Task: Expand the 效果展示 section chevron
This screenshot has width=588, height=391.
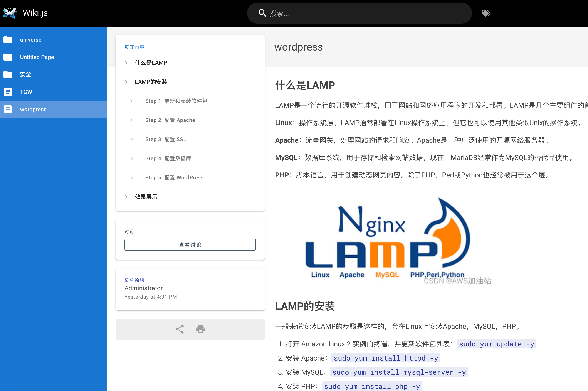Action: coord(126,197)
